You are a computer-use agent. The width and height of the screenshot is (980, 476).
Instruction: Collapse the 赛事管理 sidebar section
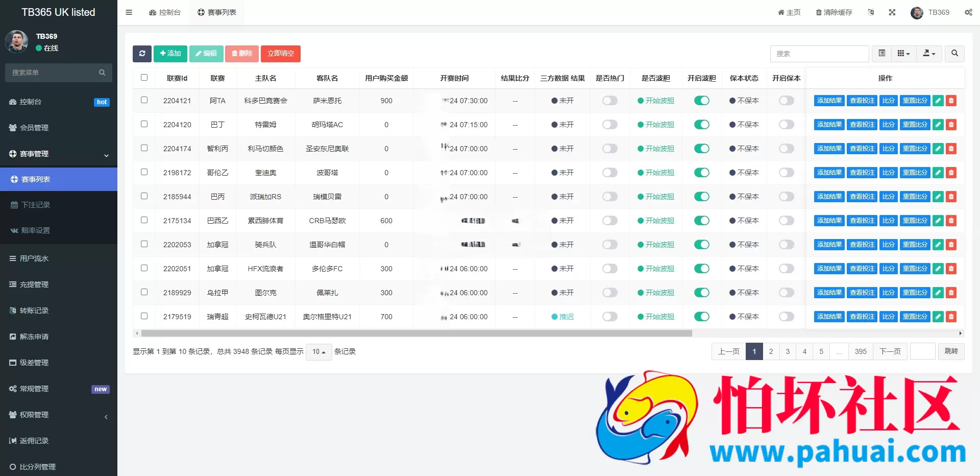click(x=59, y=154)
